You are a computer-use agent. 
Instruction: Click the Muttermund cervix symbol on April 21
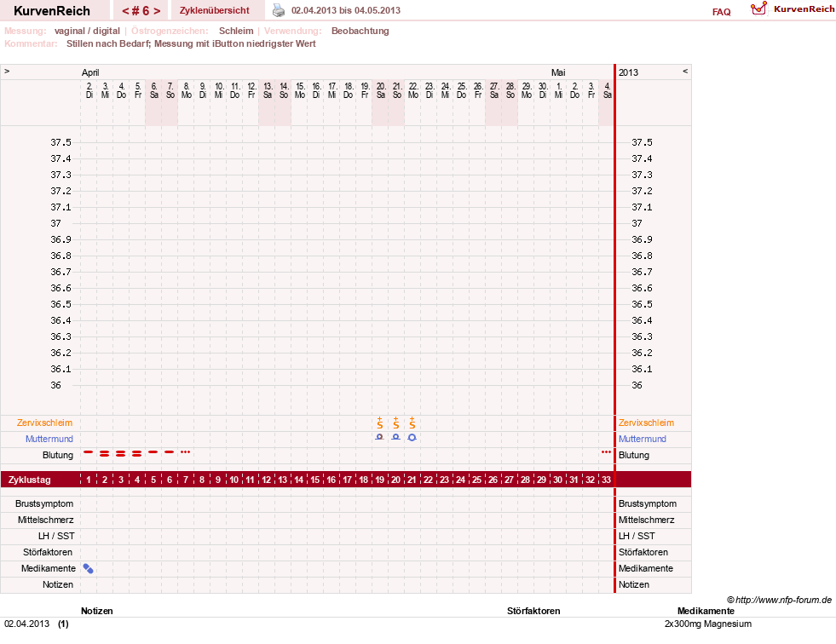pyautogui.click(x=395, y=437)
